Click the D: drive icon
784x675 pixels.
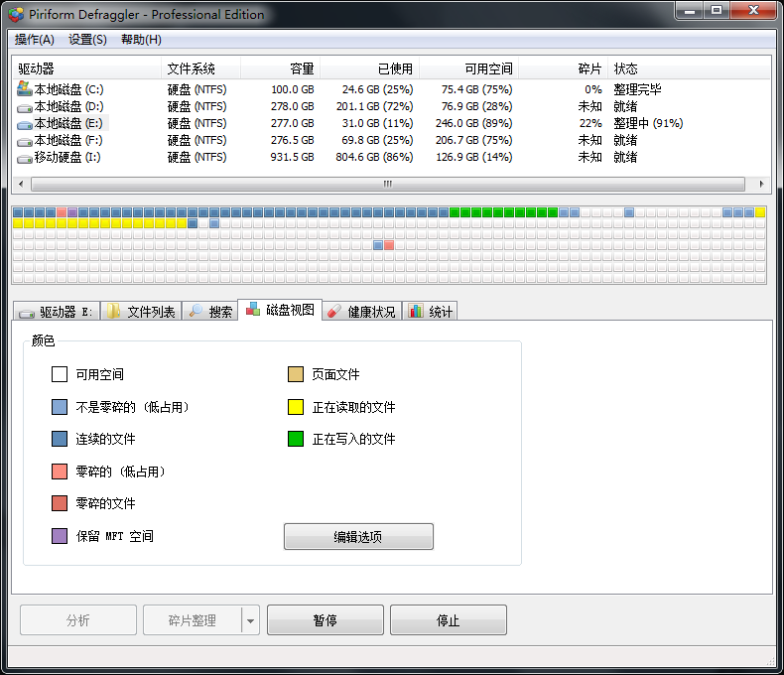tap(25, 107)
